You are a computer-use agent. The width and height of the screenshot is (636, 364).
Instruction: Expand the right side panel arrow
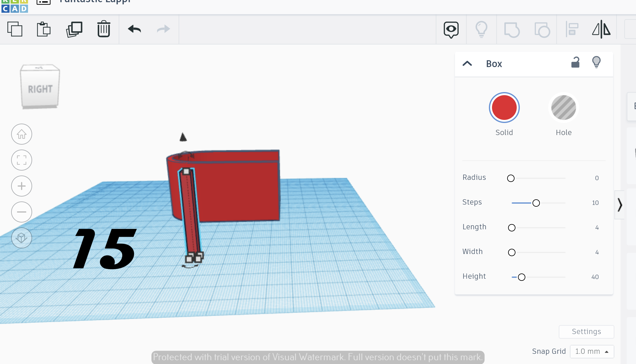[619, 205]
